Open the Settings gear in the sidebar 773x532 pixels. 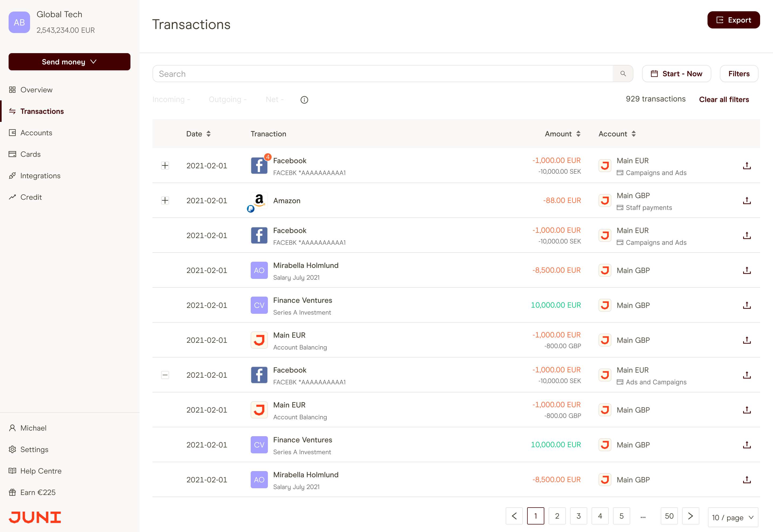click(x=12, y=449)
